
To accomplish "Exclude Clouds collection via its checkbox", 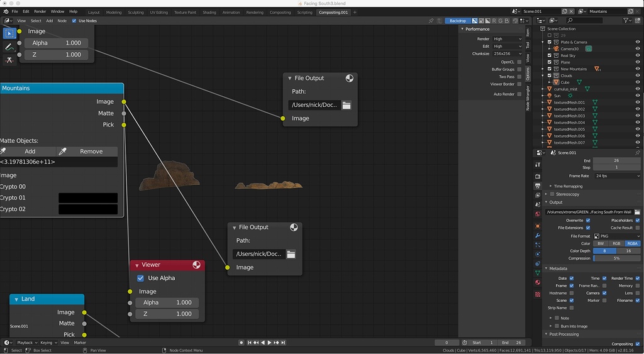I will tap(550, 75).
